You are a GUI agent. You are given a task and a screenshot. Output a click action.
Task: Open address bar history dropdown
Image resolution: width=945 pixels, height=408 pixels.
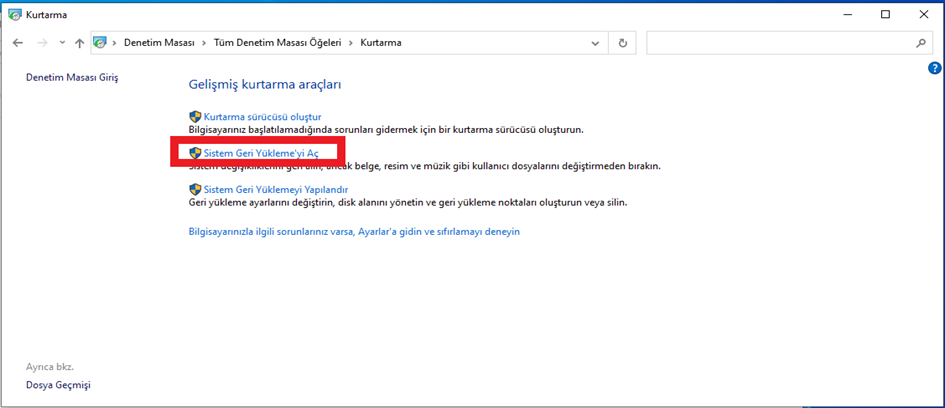coord(595,43)
